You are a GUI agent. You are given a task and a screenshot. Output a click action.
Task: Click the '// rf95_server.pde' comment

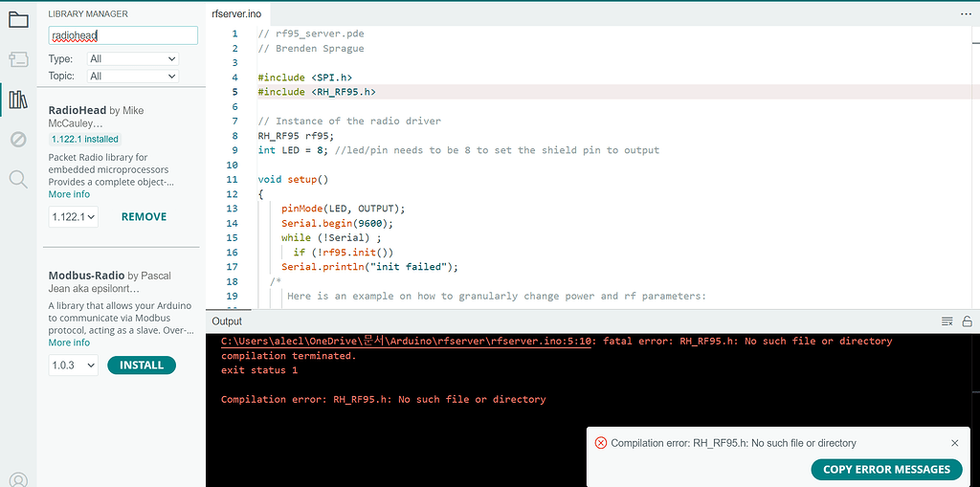[311, 33]
